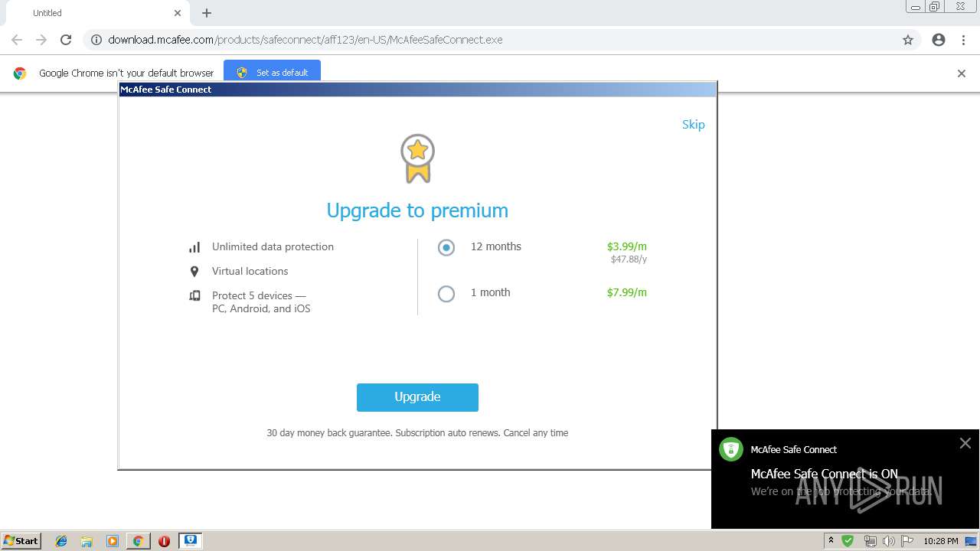
Task: Open Action Center flag tray icon
Action: (907, 540)
